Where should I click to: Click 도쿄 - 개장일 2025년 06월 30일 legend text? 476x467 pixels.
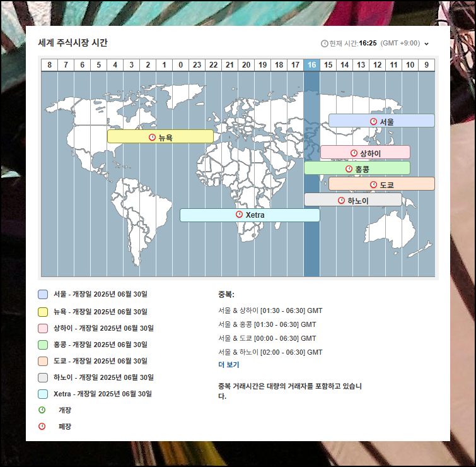[x=100, y=361]
